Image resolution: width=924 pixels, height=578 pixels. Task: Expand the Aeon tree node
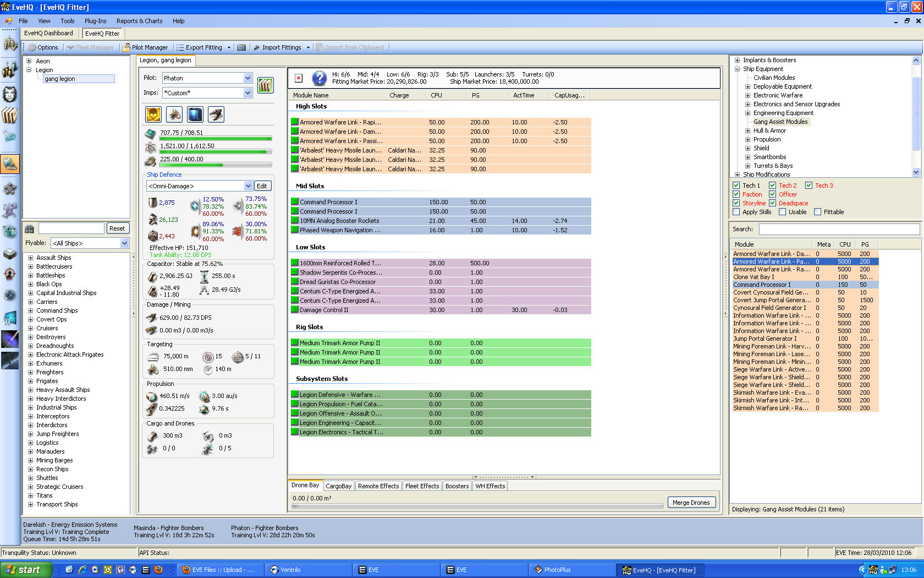coord(29,61)
